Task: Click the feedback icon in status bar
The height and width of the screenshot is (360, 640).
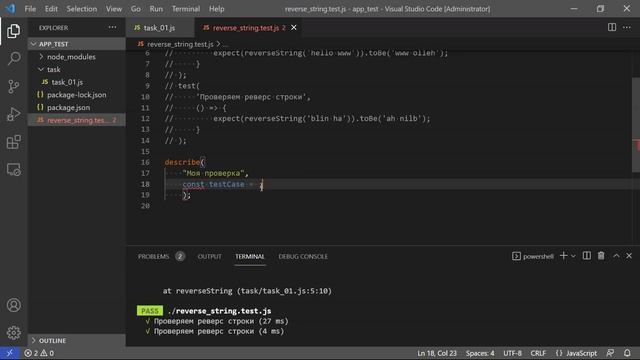Action: coord(610,353)
